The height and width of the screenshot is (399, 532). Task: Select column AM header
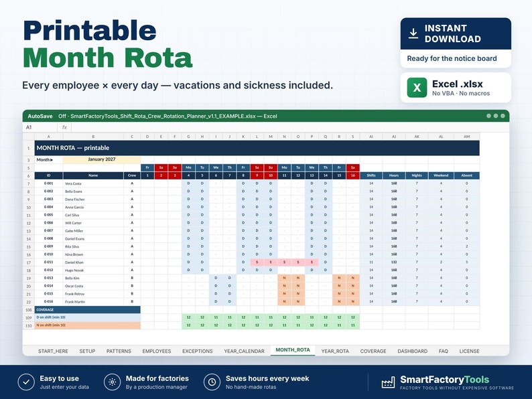[x=467, y=137]
